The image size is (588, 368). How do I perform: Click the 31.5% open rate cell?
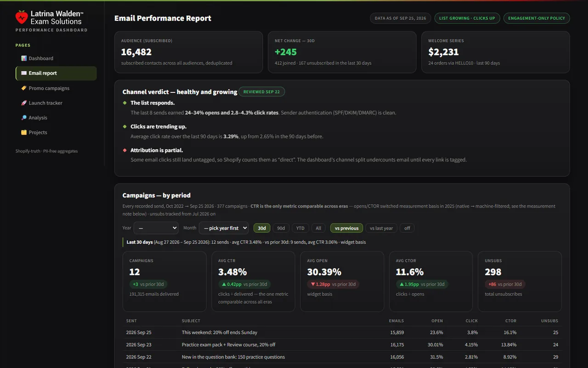(x=437, y=357)
